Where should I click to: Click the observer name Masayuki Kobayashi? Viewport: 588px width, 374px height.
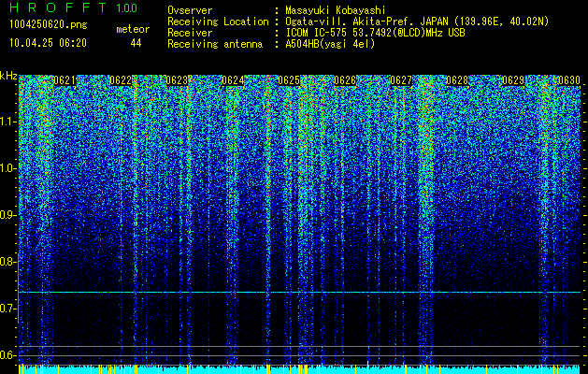click(336, 11)
